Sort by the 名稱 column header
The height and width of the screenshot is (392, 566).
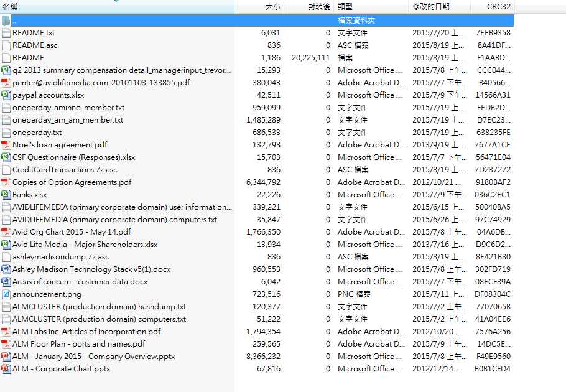pyautogui.click(x=117, y=6)
